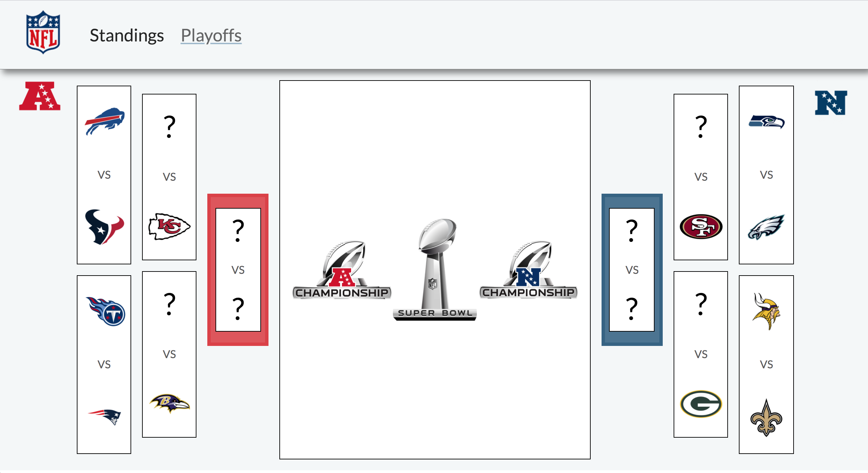This screenshot has height=473, width=868.
Task: Click the NFC highlighted bracket slot
Action: [x=632, y=268]
